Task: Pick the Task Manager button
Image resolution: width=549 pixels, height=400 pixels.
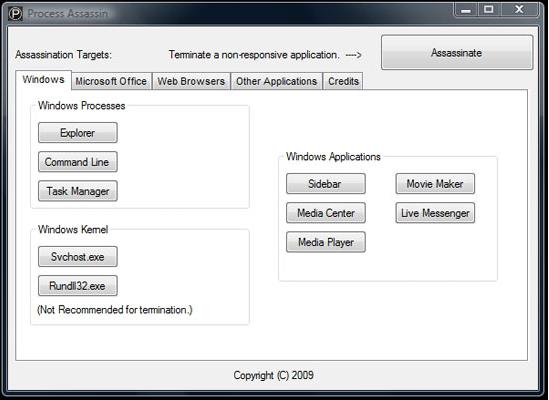Action: pos(78,191)
